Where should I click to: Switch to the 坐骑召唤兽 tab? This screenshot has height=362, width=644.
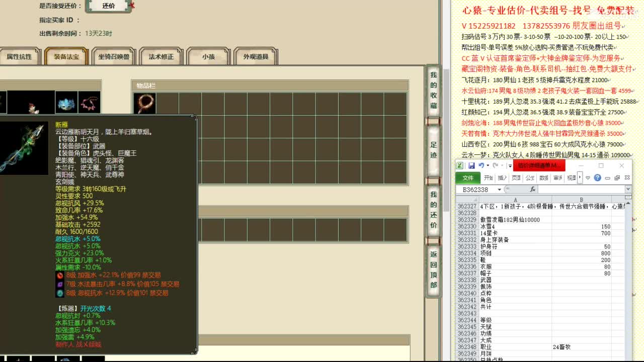114,57
